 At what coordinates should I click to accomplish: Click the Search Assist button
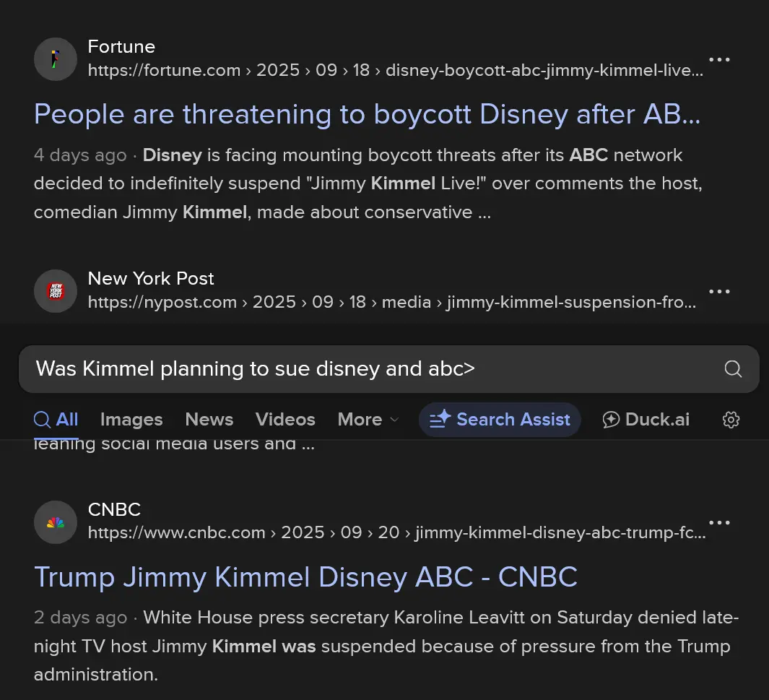coord(500,420)
